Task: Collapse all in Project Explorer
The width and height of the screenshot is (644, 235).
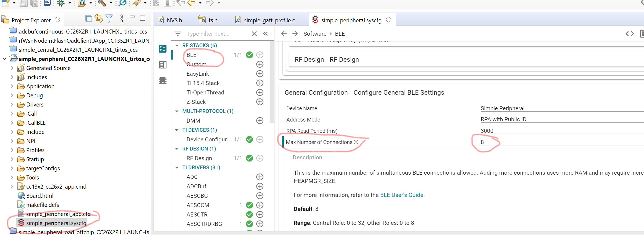Action: pos(89,19)
